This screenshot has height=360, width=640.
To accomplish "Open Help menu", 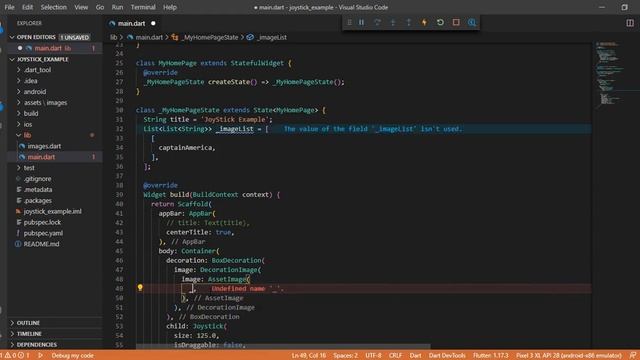I will pyautogui.click(x=170, y=7).
